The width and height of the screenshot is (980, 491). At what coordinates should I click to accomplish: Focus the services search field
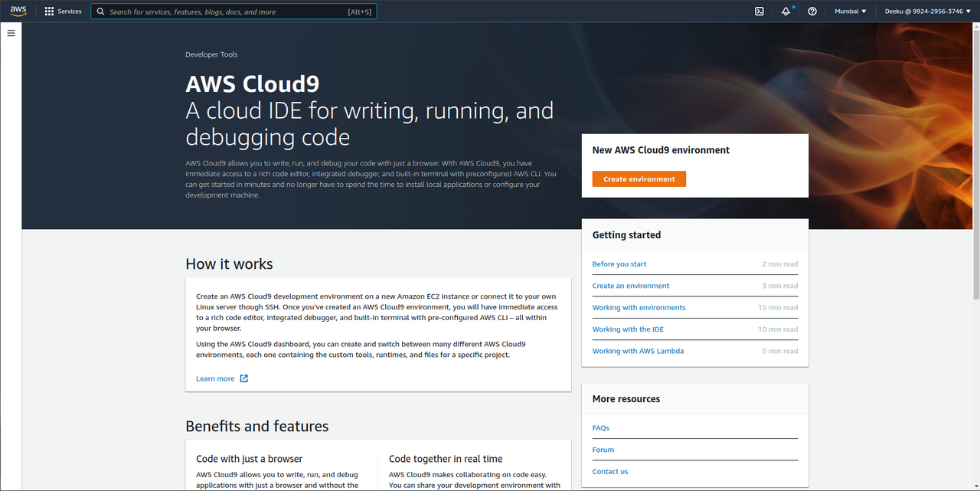(234, 11)
